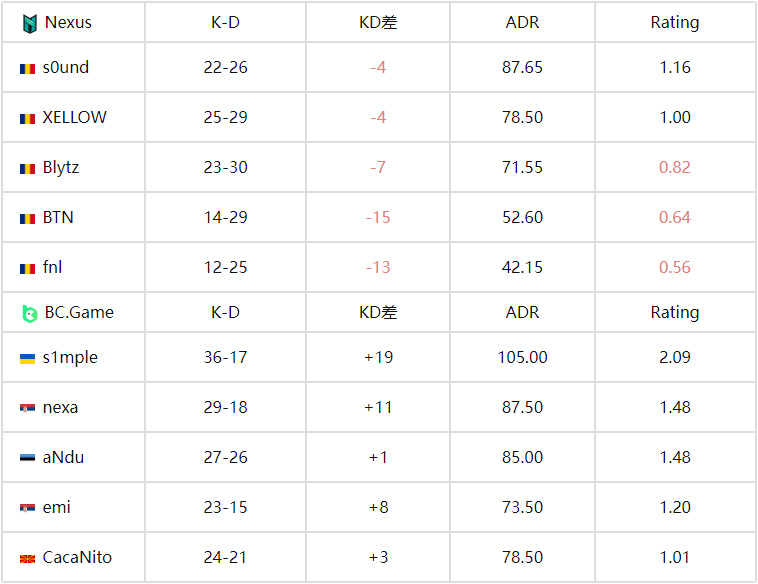Click the flag icon beside XELLOW
Viewport: 758px width, 584px height.
[x=28, y=118]
